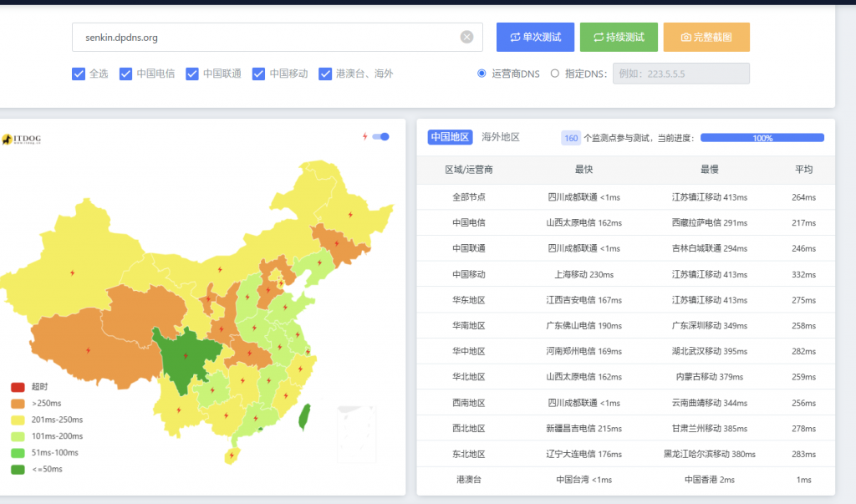Uncheck the 全选 checkbox
Viewport: 856px width, 504px height.
[x=79, y=74]
